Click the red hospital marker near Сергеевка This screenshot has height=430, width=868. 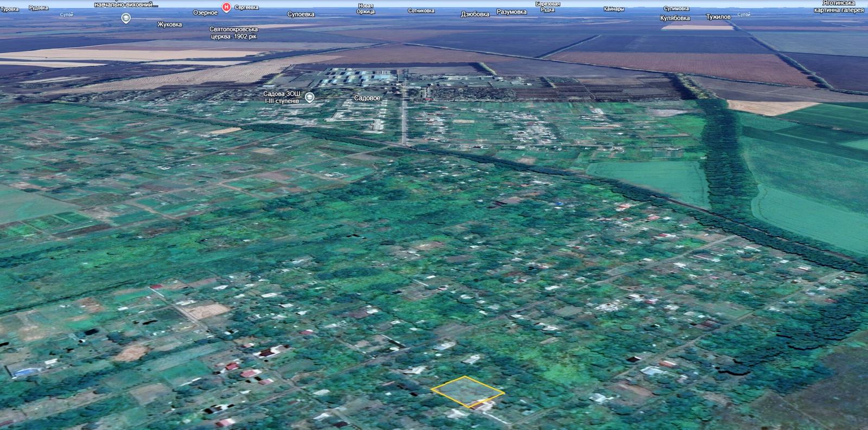226,7
